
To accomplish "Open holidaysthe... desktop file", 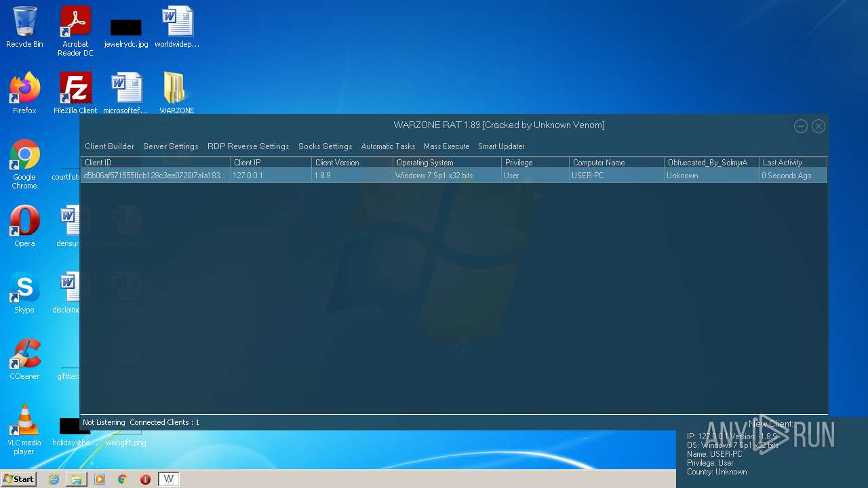I will pos(75,432).
